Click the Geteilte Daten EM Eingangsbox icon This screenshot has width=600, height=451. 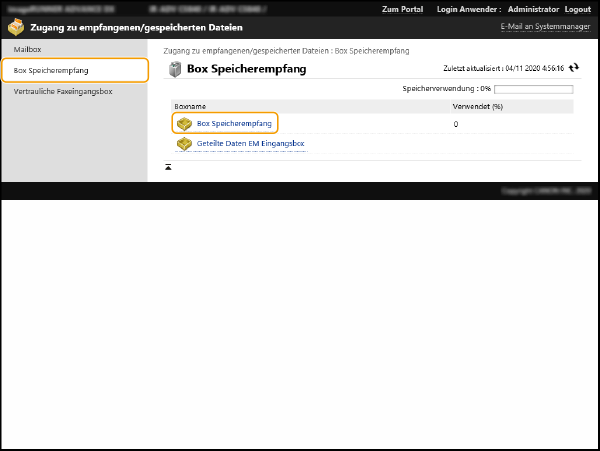(183, 144)
